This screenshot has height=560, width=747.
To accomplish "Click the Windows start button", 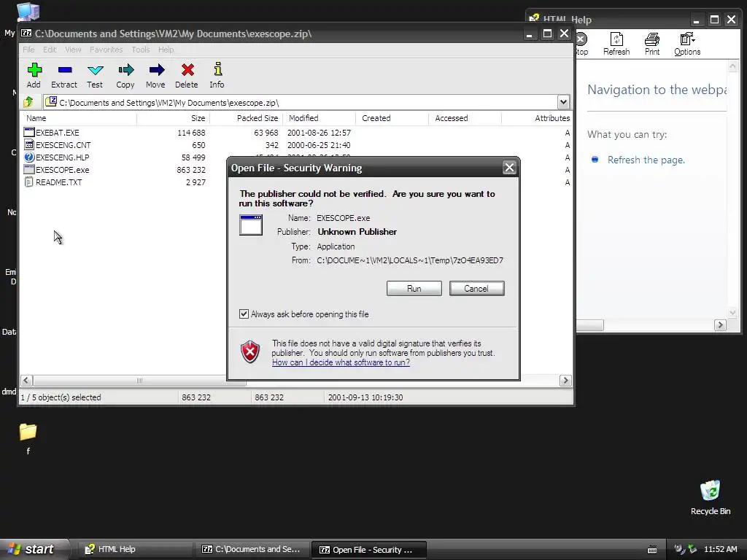I will (34, 549).
